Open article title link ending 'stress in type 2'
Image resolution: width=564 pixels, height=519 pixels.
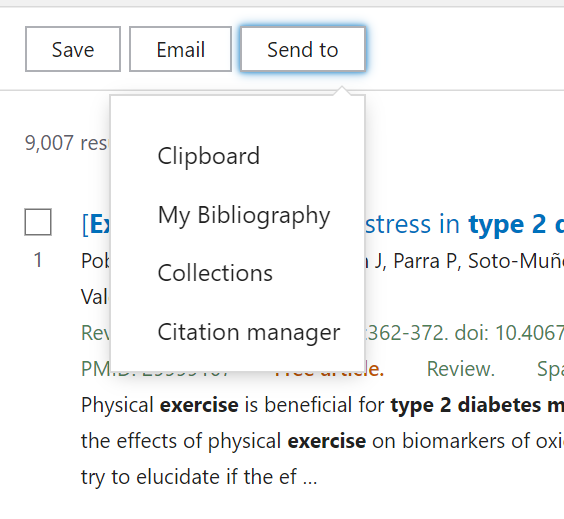click(464, 224)
